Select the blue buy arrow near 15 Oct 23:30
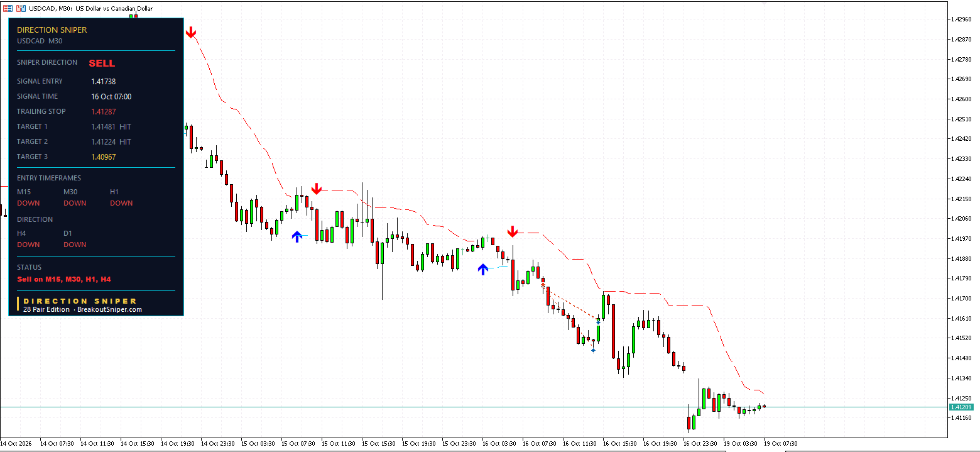 coord(482,269)
